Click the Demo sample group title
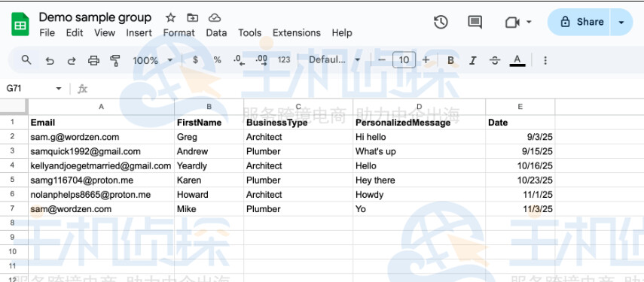The image size is (644, 282). tap(95, 17)
